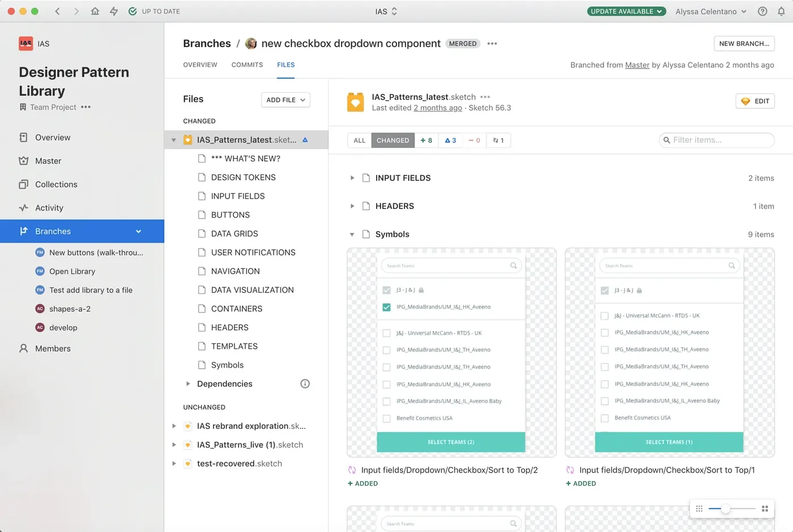
Task: Switch to the Commits tab
Action: (x=247, y=65)
